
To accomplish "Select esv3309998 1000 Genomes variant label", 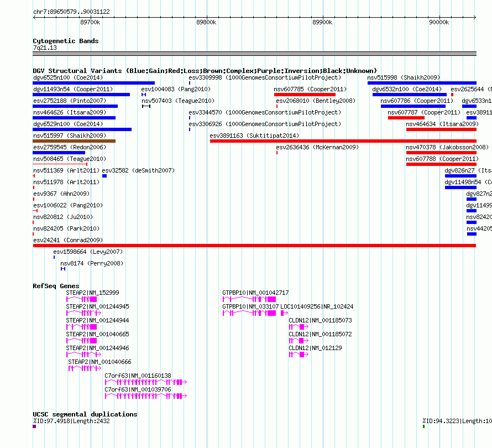I will pos(265,77).
